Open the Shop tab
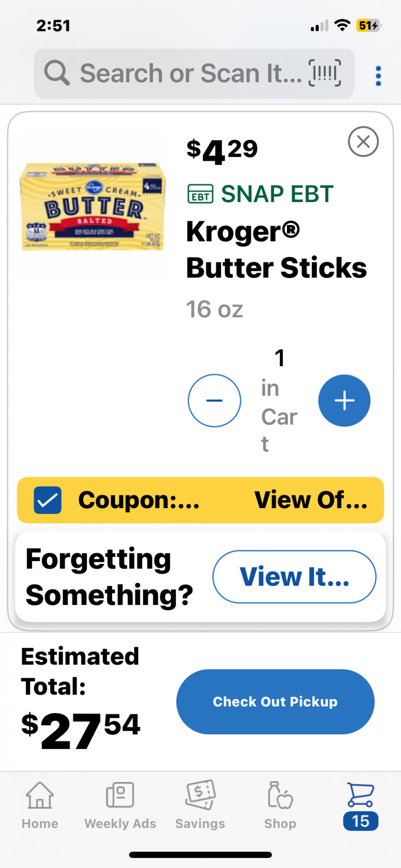 coord(280,805)
